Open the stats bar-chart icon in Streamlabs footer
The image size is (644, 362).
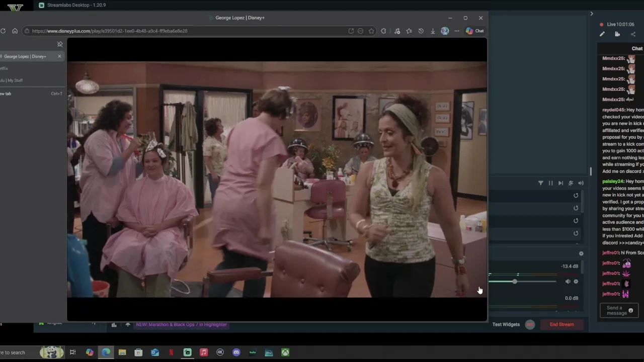[114, 325]
